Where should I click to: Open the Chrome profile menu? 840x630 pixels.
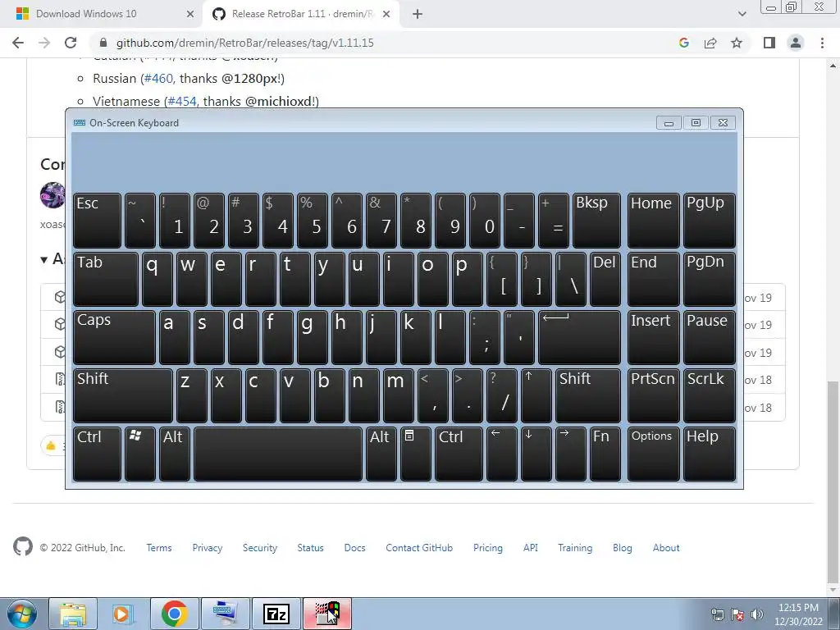(x=796, y=43)
